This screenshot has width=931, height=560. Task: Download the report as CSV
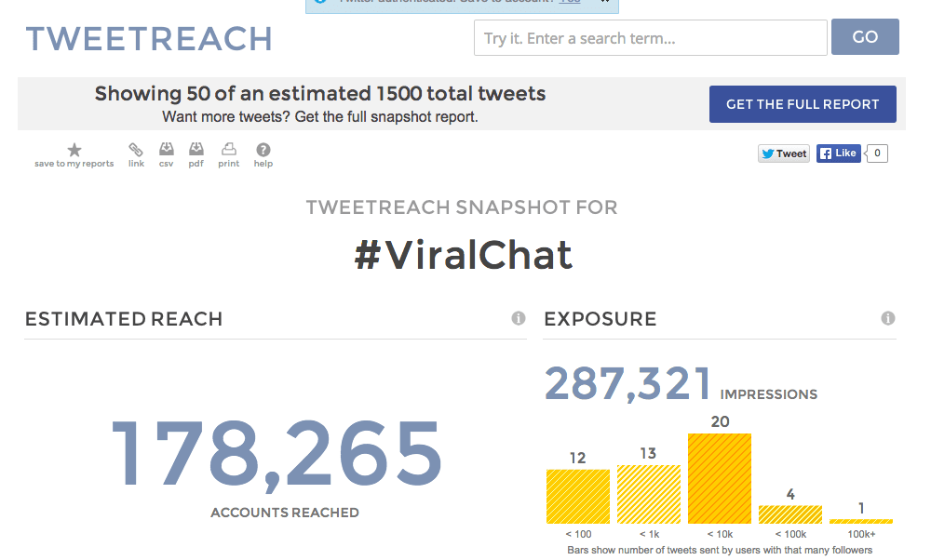pyautogui.click(x=167, y=150)
